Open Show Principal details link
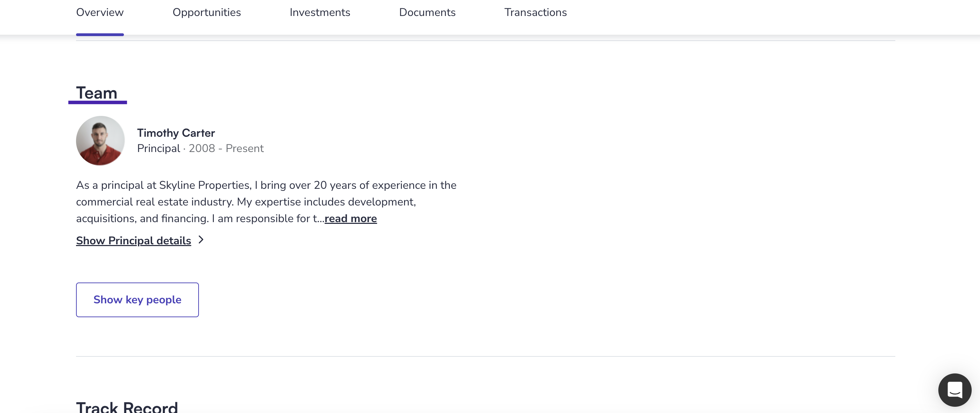Image resolution: width=980 pixels, height=413 pixels. 134,241
